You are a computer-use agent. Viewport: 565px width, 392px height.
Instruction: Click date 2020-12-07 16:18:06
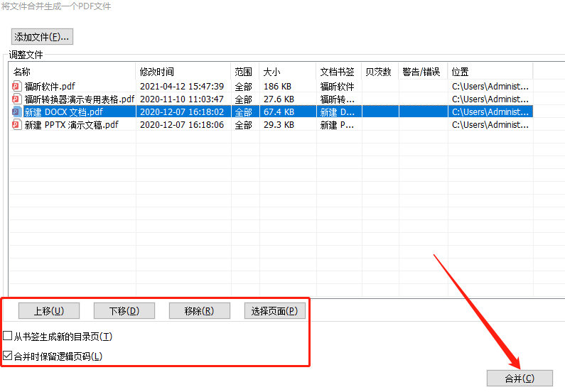(x=182, y=125)
